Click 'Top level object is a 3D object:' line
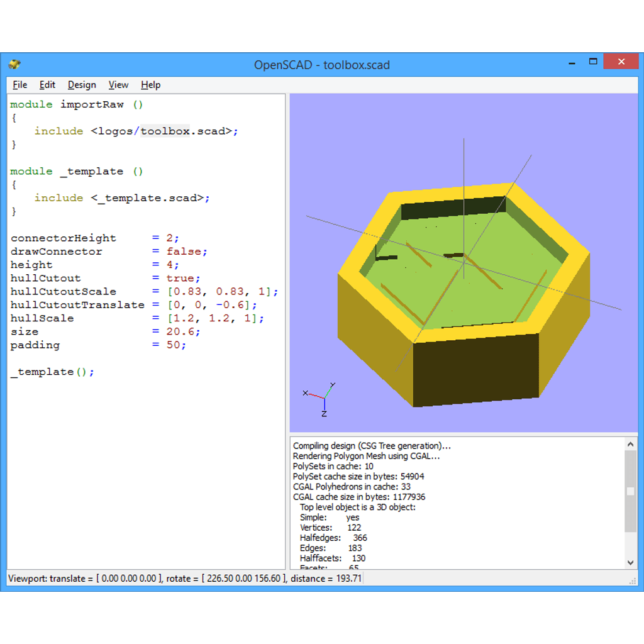This screenshot has height=644, width=644. click(x=358, y=508)
